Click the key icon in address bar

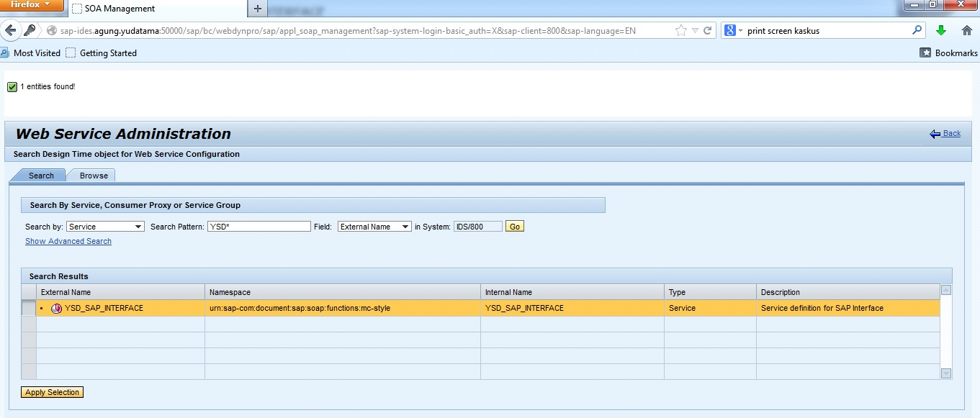[30, 30]
